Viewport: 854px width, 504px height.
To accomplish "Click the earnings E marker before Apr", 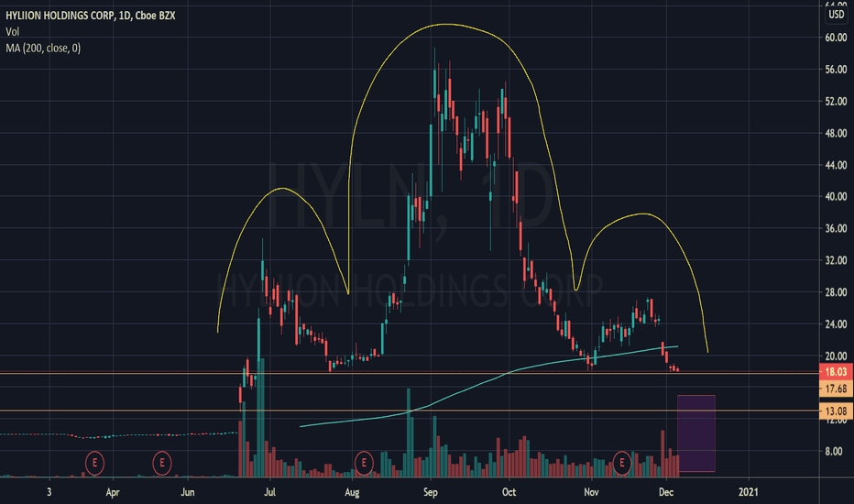I will coord(94,463).
